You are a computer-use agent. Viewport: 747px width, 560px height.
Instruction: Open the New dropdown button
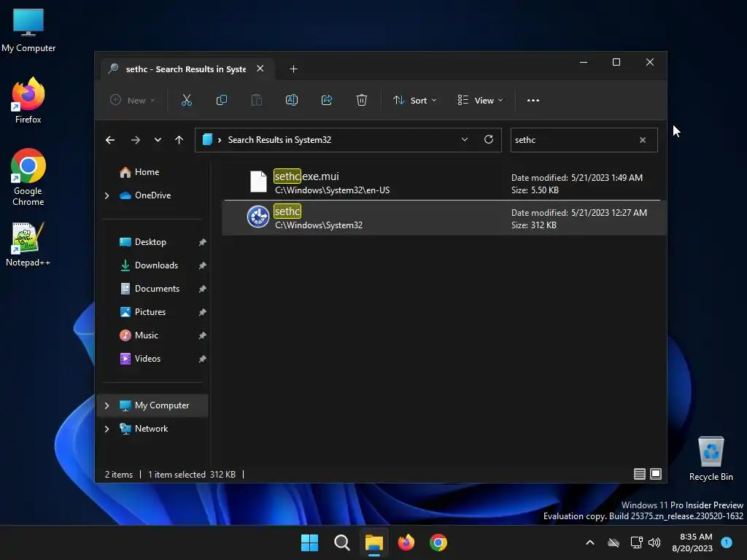pyautogui.click(x=133, y=101)
